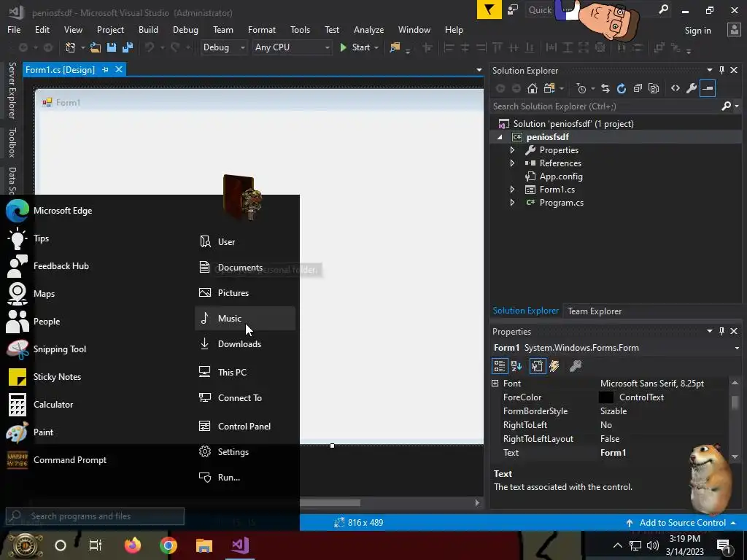This screenshot has height=560, width=747.
Task: Auto-hide pin the Properties panel
Action: (721, 331)
